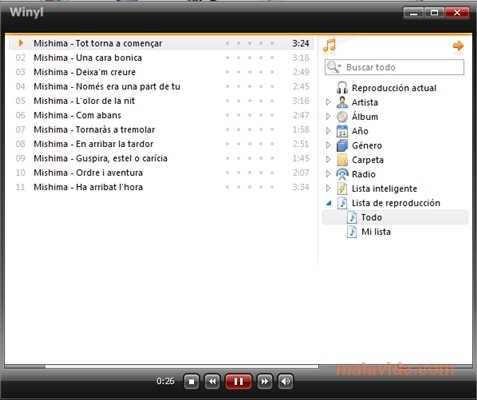Select the Género label
Screen dimensions: 477x400
point(367,145)
